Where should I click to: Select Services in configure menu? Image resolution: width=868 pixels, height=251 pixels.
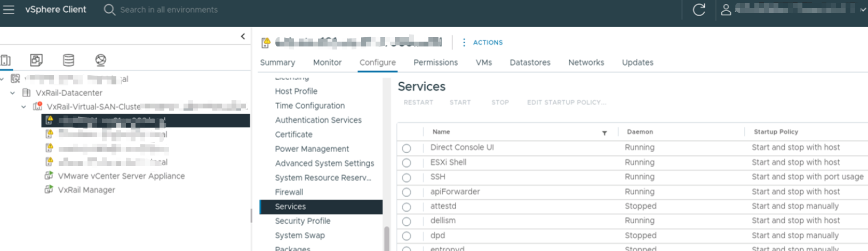click(x=321, y=207)
